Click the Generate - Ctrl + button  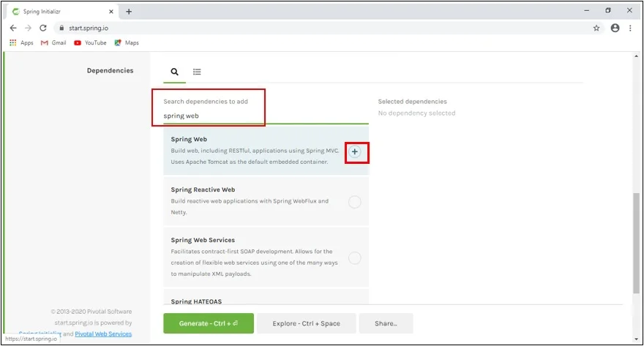(209, 323)
